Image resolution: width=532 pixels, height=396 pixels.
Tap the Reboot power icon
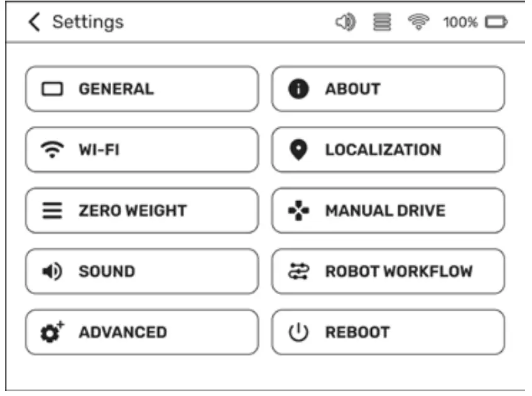297,333
